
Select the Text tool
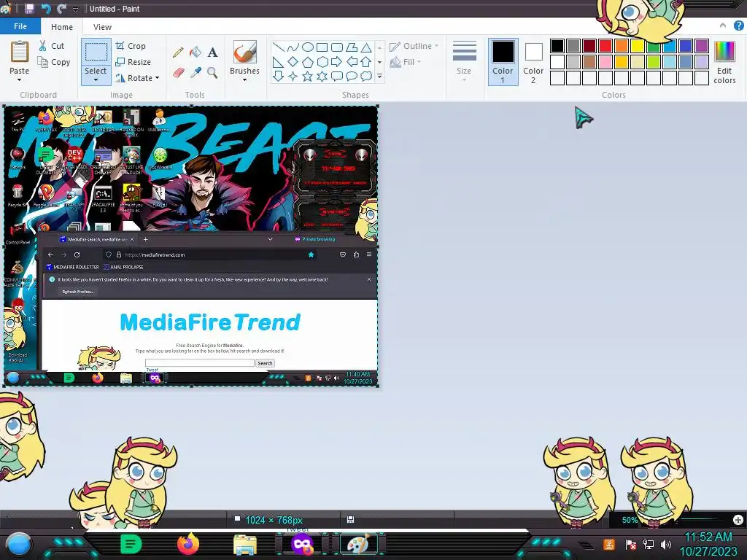212,52
